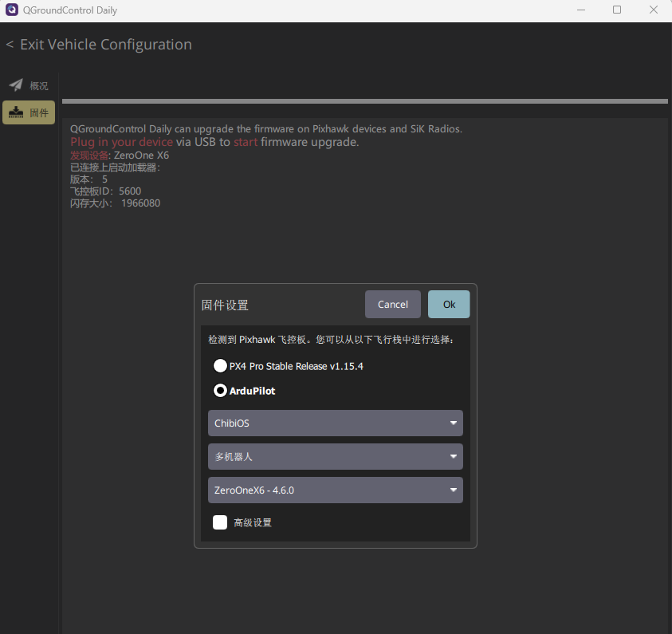Click the 已连接上启动加载器 text

(116, 167)
